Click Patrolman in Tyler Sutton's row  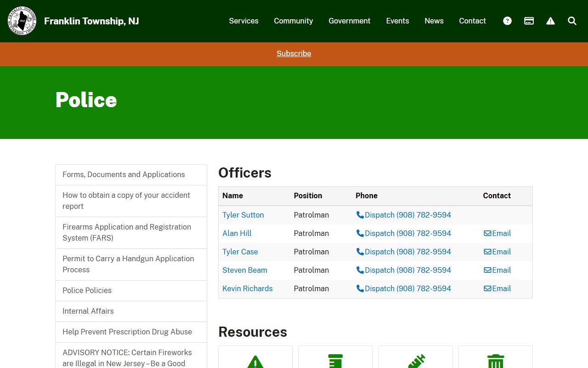point(311,215)
